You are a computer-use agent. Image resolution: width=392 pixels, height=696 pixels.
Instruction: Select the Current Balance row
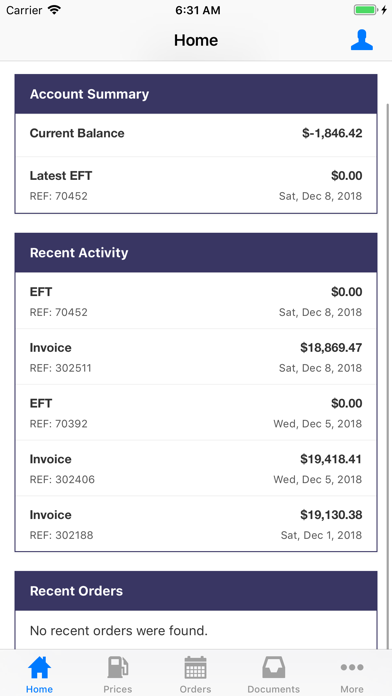[196, 134]
